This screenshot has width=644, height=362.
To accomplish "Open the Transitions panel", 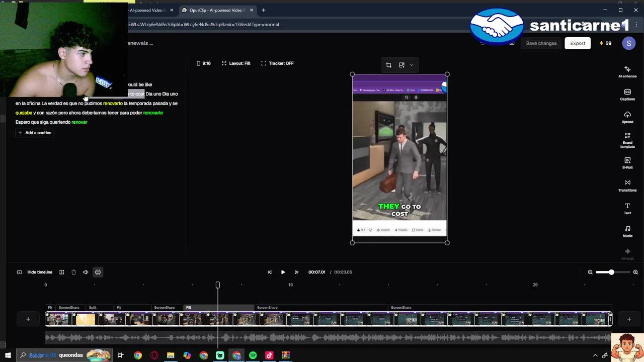I will tap(627, 186).
